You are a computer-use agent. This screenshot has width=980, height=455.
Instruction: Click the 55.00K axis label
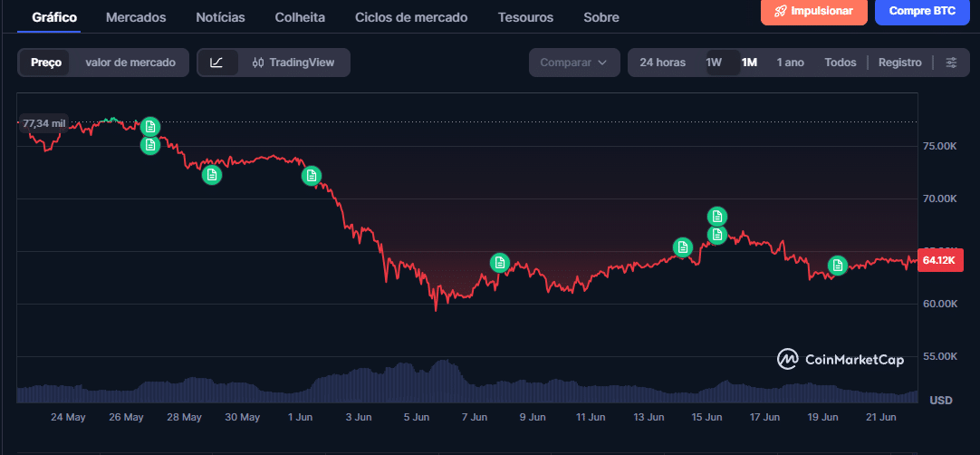click(940, 356)
